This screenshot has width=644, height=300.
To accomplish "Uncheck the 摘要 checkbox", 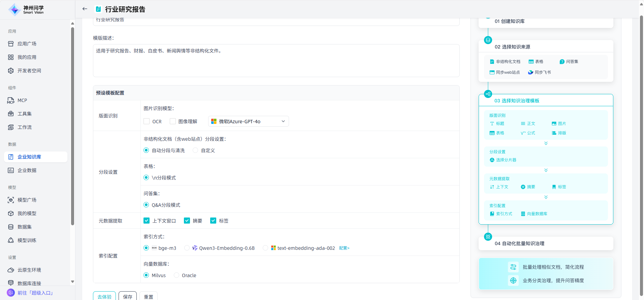I will (187, 221).
